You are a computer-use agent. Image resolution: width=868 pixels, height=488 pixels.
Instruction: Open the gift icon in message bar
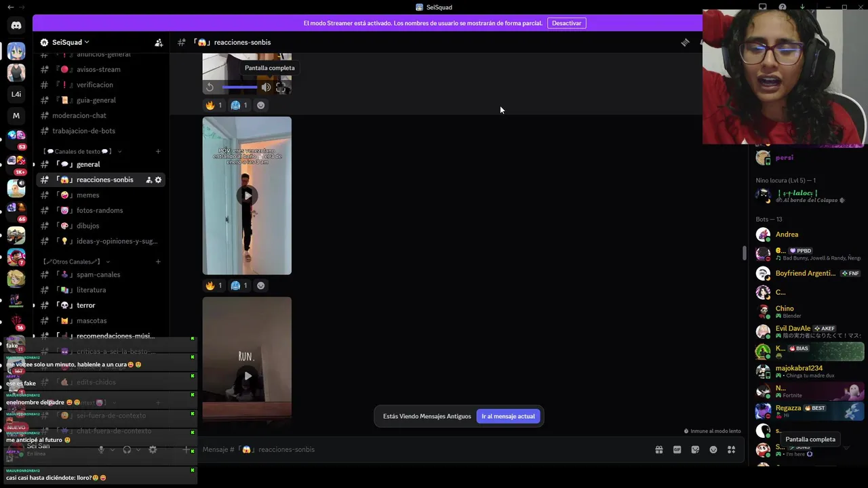tap(658, 449)
